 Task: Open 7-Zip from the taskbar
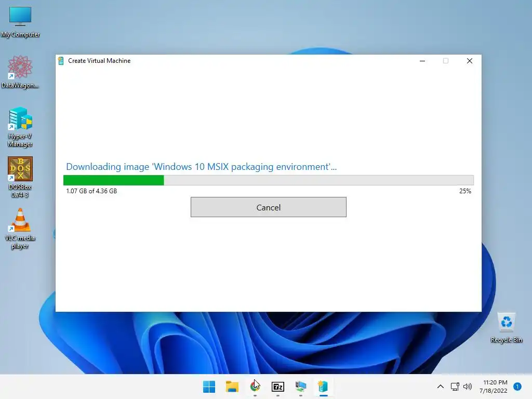pos(278,387)
